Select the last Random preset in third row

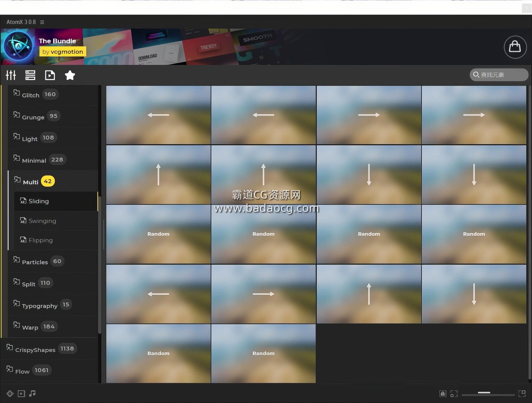coord(474,234)
